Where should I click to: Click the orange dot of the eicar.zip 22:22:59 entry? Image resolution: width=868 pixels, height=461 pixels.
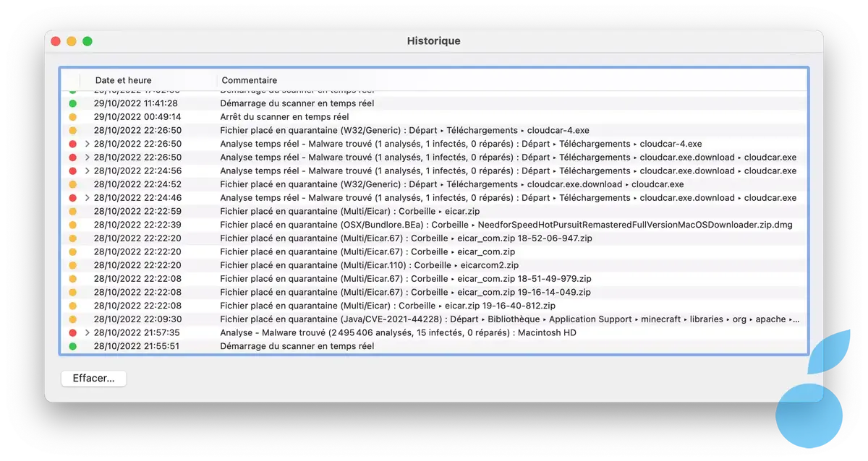(72, 212)
